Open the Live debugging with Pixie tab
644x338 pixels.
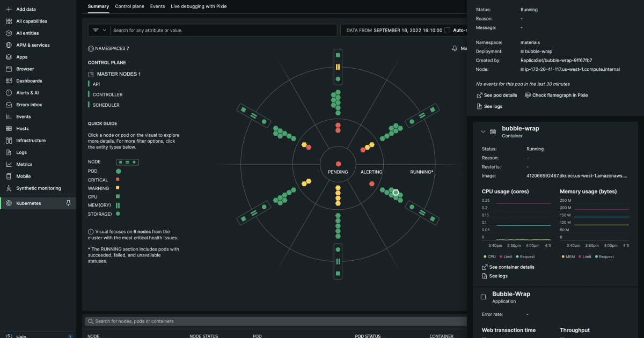click(198, 6)
